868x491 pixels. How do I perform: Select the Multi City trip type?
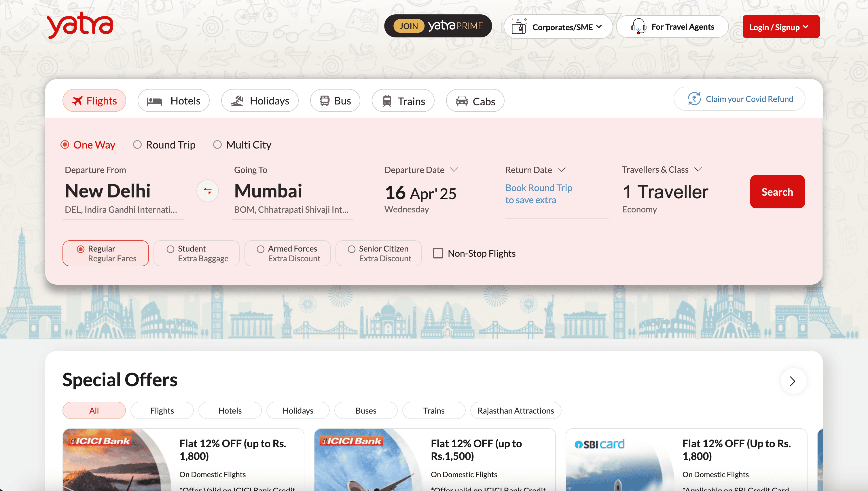pyautogui.click(x=218, y=145)
